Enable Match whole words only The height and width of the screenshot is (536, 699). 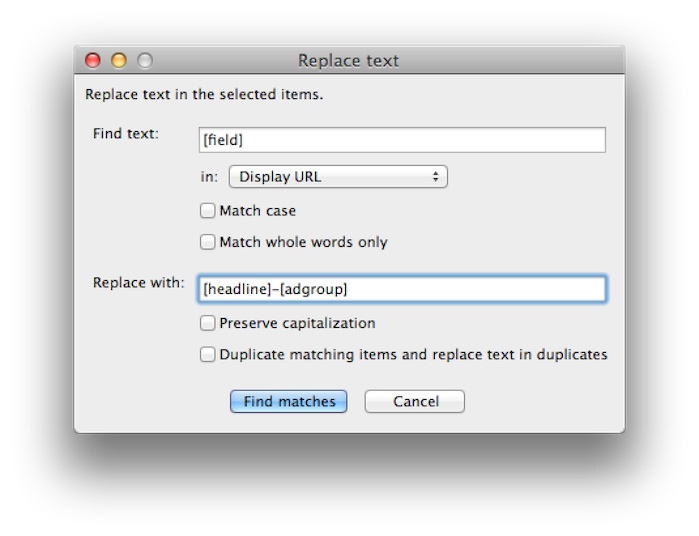(x=207, y=242)
